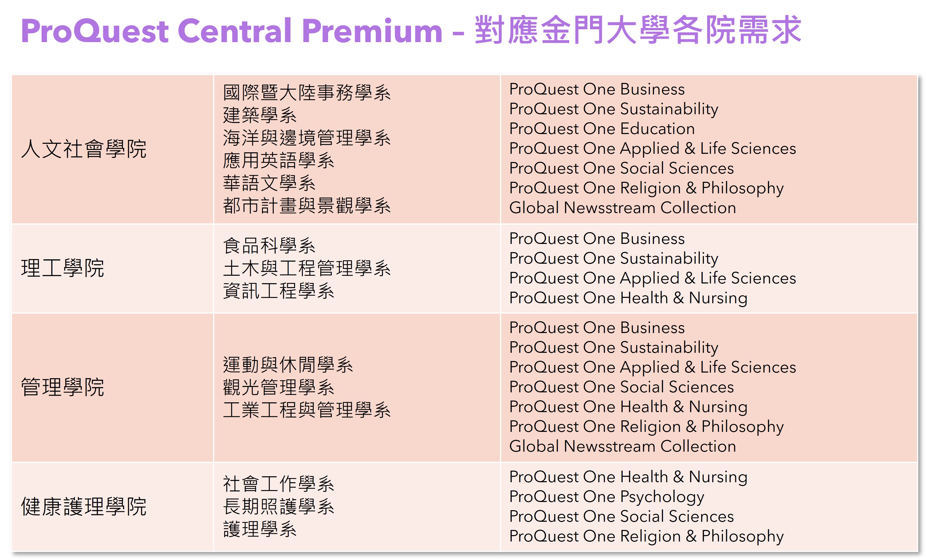
Task: Click ProQuest One Health & Nursing in management row
Action: [628, 407]
